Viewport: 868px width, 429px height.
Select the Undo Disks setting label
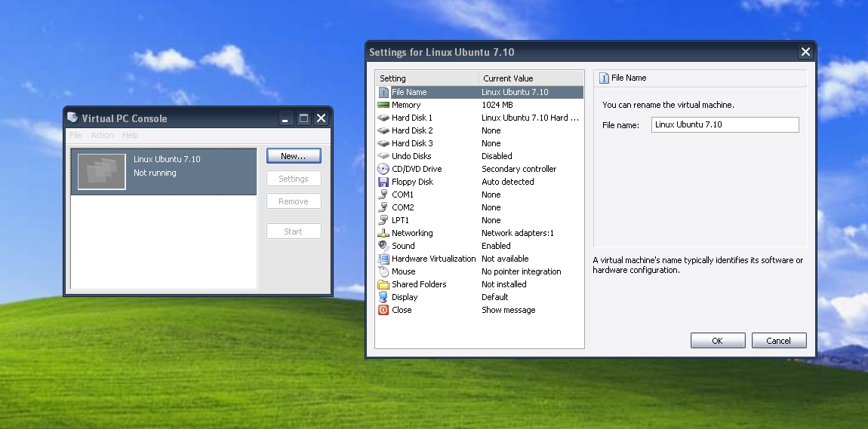(411, 156)
